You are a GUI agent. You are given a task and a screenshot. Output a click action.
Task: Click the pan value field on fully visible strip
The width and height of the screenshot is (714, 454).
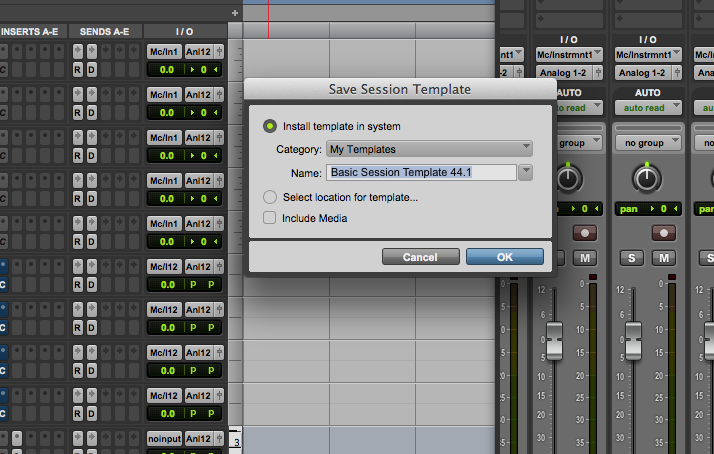coord(648,209)
